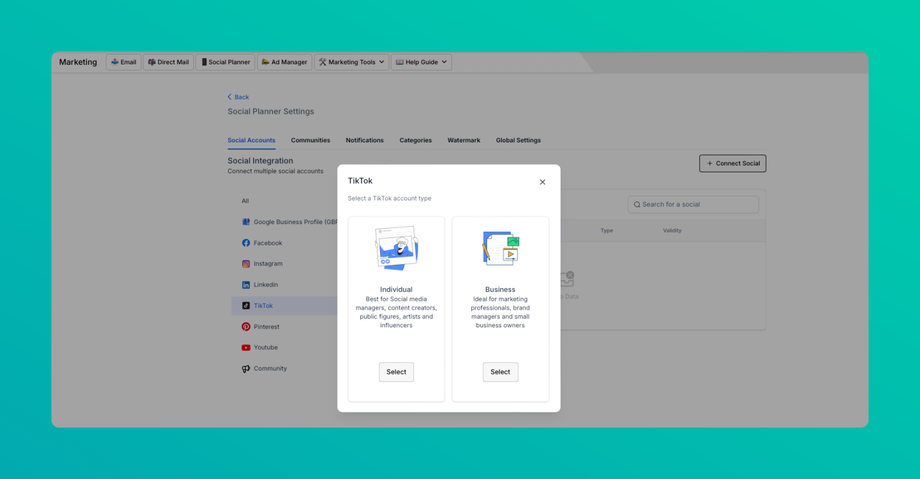The image size is (920, 479).
Task: Click the Social Planner Settings heading
Action: click(x=270, y=111)
